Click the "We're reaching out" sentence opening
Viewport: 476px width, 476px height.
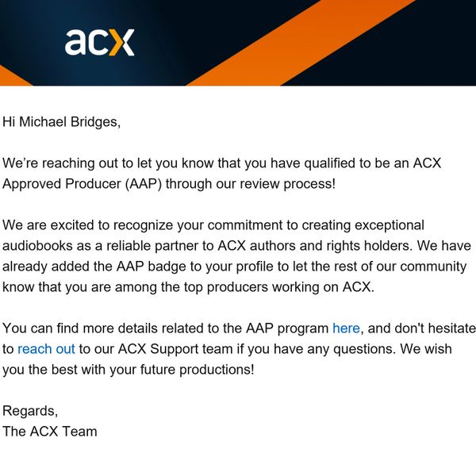(x=56, y=163)
